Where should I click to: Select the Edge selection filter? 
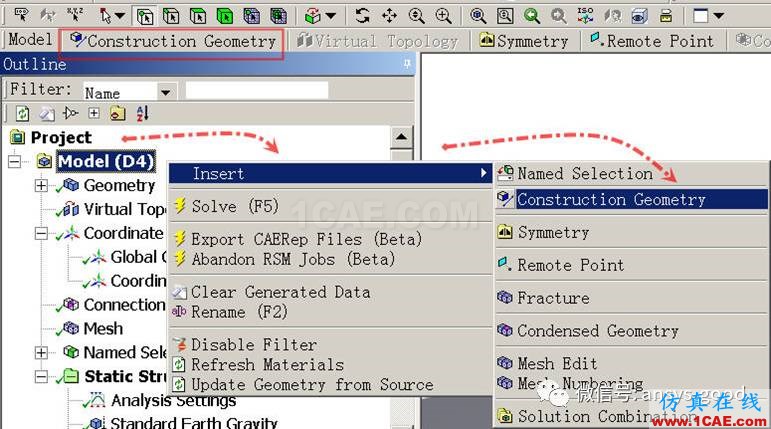click(x=171, y=16)
